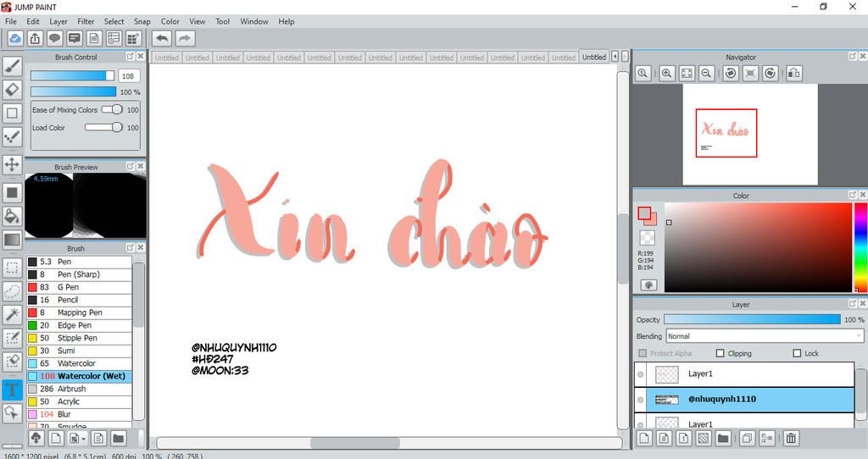The width and height of the screenshot is (868, 459).
Task: Rotate canvas right in Navigator
Action: [770, 73]
